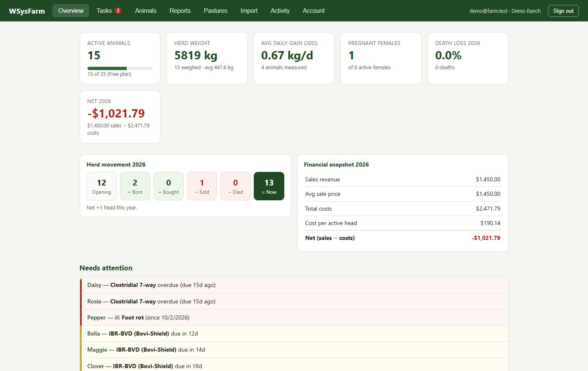Open Account settings in the navigation
588x371 pixels.
[x=314, y=11]
